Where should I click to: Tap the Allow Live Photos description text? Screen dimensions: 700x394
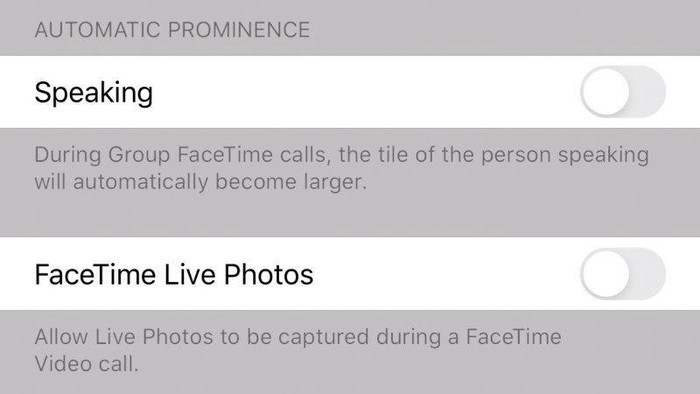298,350
